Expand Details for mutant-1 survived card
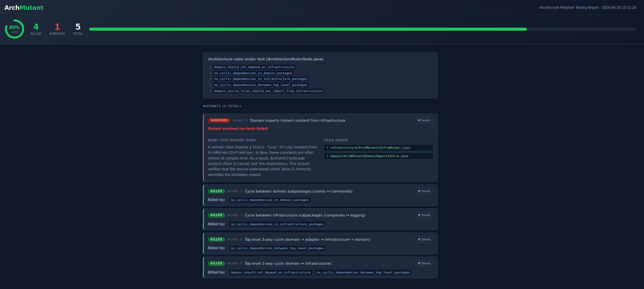 point(424,120)
